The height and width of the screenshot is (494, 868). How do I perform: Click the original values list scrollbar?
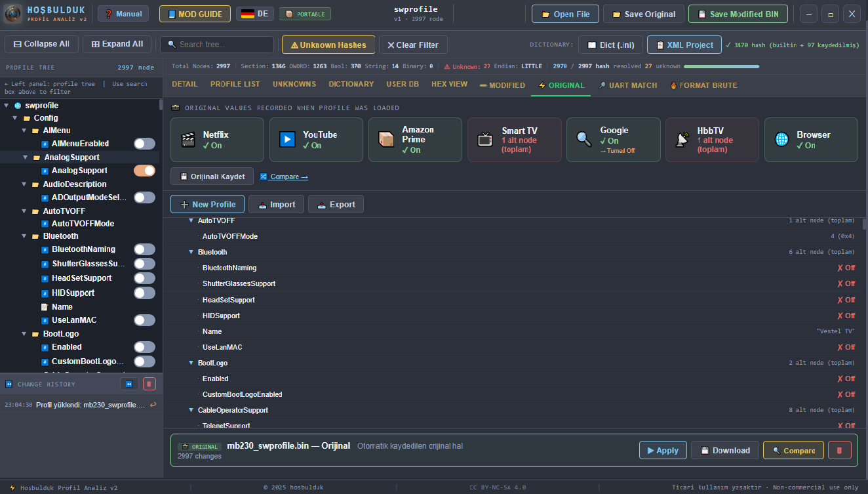click(865, 224)
